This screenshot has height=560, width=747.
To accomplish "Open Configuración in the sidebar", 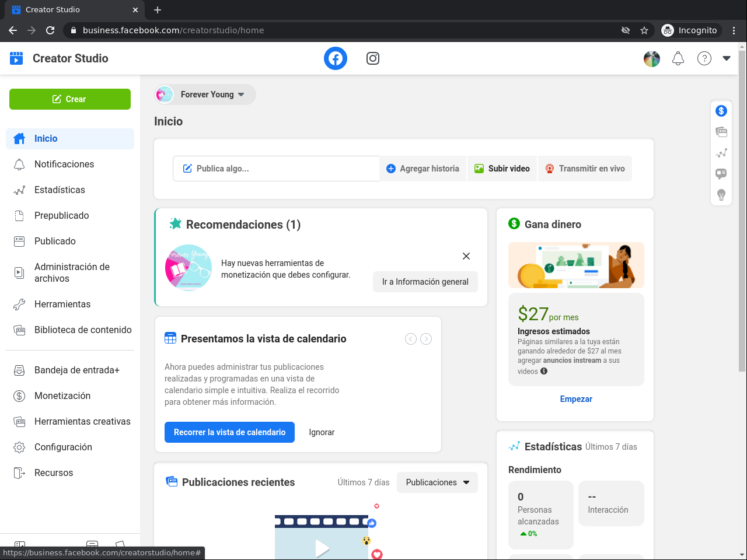I will point(70,447).
